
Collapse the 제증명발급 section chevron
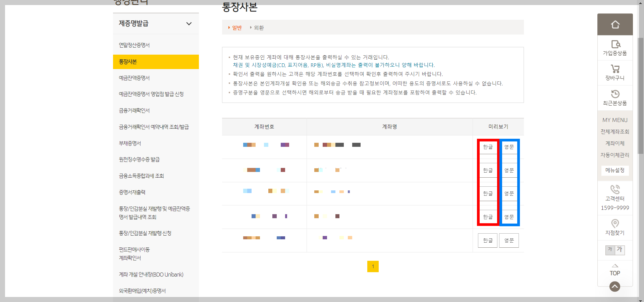(x=189, y=23)
